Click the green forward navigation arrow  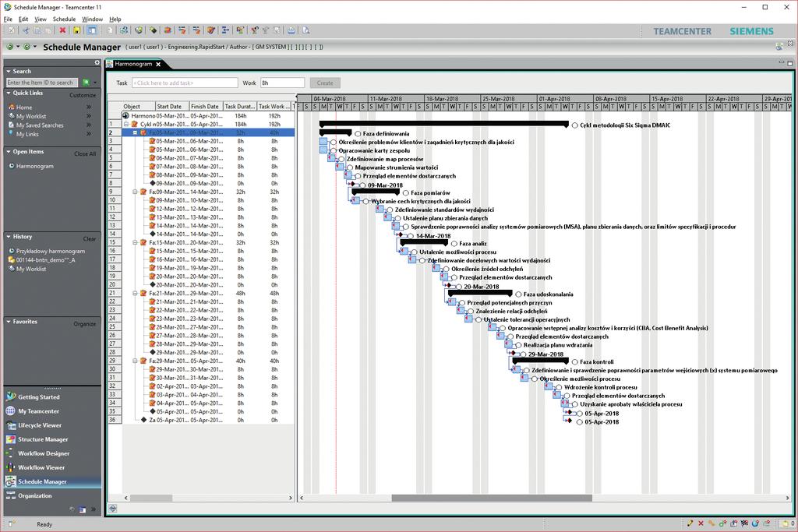(27, 47)
